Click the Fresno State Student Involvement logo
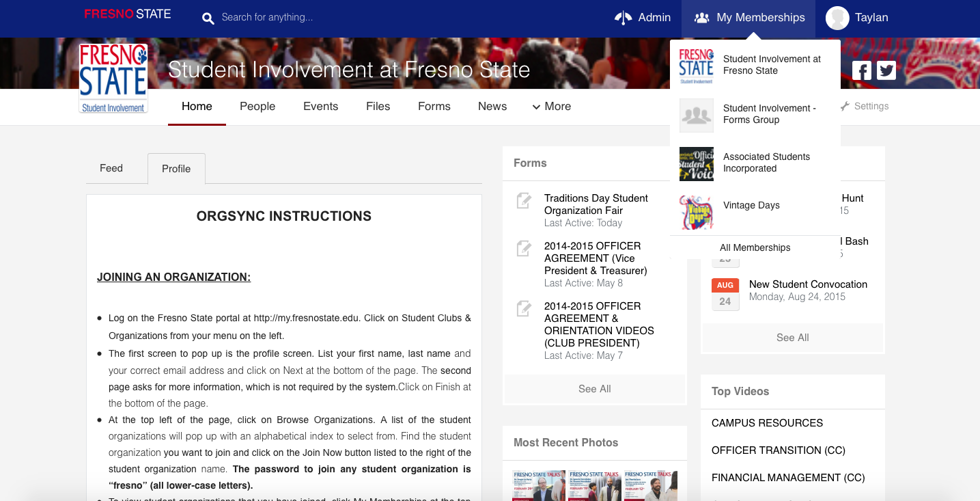 point(113,78)
